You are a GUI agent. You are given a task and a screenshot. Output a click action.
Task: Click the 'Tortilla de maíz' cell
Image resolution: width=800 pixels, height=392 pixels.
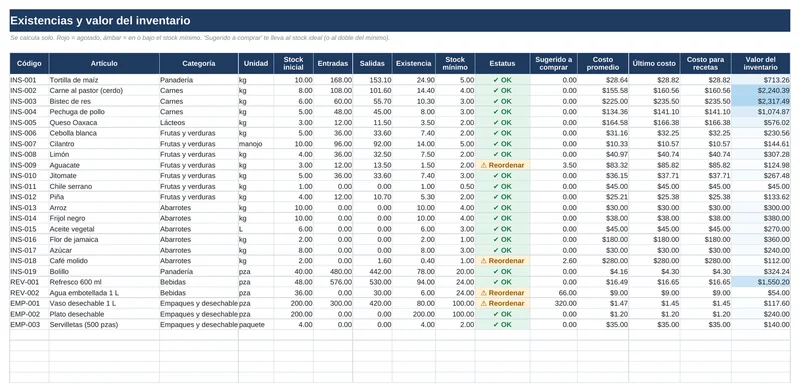[x=104, y=80]
